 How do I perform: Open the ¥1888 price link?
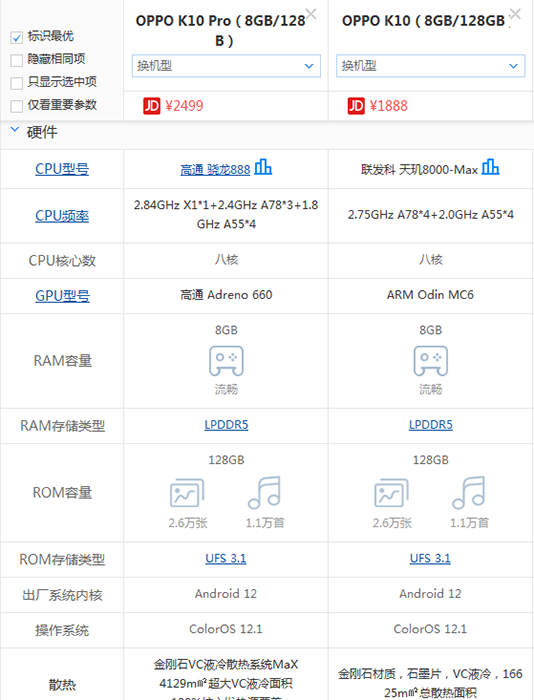tap(389, 106)
